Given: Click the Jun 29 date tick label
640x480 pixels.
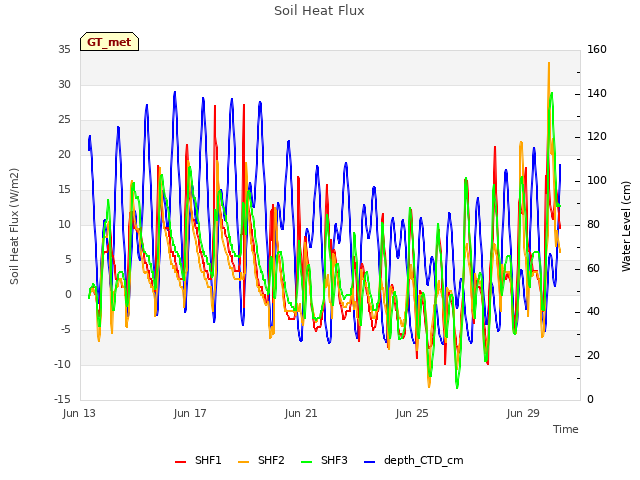Looking at the screenshot, I should coord(523,413).
